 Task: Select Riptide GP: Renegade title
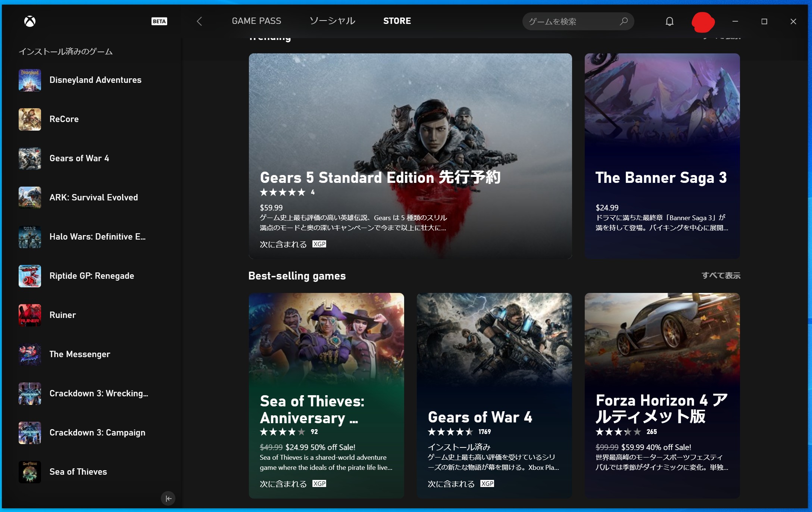pyautogui.click(x=92, y=276)
